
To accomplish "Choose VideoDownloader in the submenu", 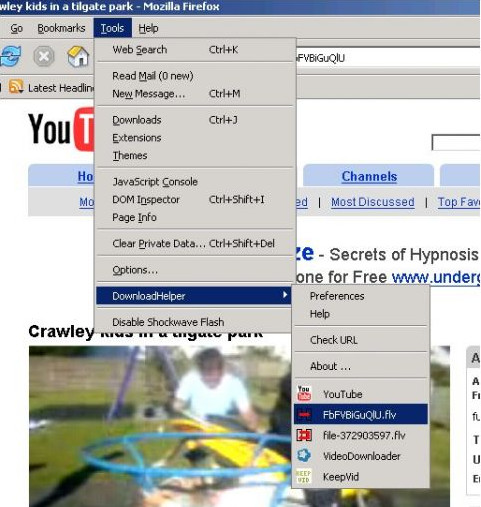I will pyautogui.click(x=361, y=456).
